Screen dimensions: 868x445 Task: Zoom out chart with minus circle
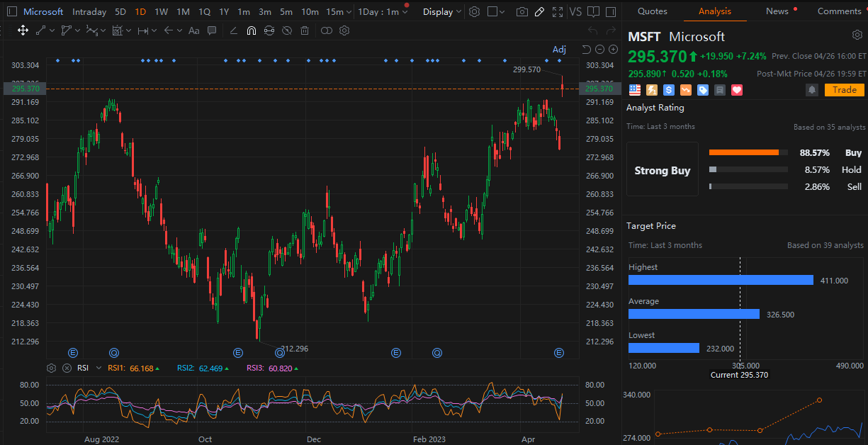pos(599,49)
